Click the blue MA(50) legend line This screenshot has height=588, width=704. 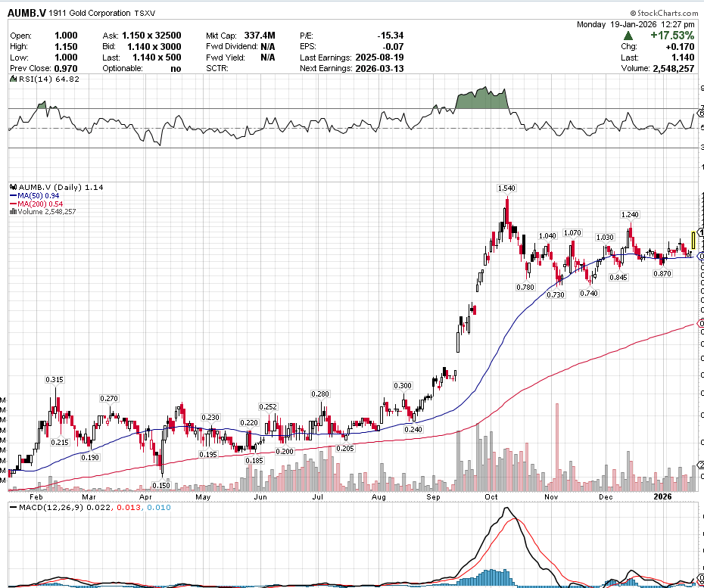click(x=12, y=195)
